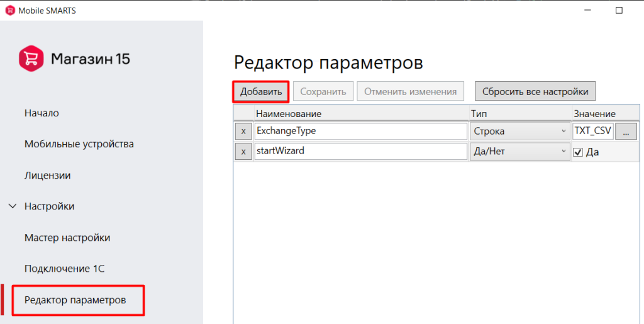Click Отменить изменения button
Image resolution: width=644 pixels, height=324 pixels.
pos(410,92)
